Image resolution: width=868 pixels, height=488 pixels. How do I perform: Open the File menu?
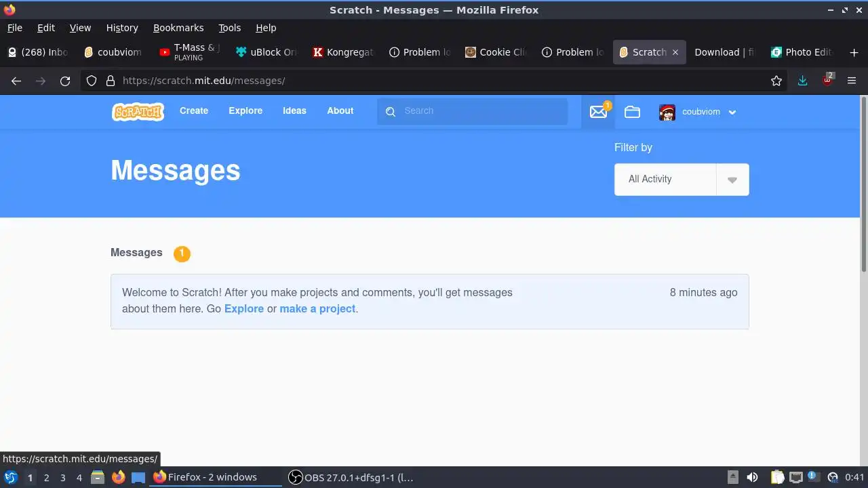click(x=14, y=28)
